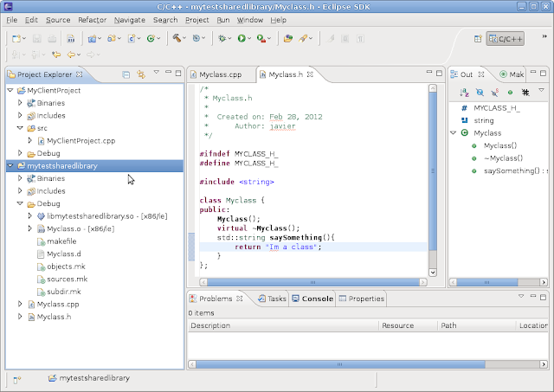This screenshot has width=554, height=392.
Task: Maximize the Problems view panel
Action: point(543,297)
